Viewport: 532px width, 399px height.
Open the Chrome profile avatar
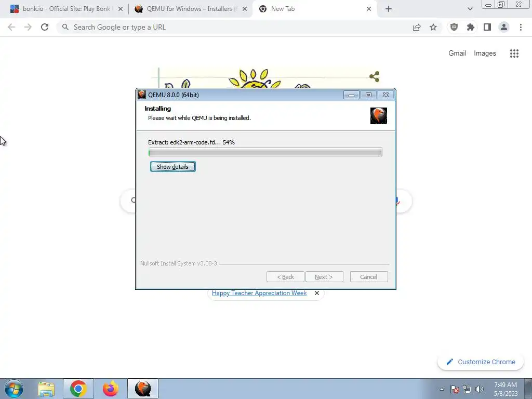pos(504,27)
